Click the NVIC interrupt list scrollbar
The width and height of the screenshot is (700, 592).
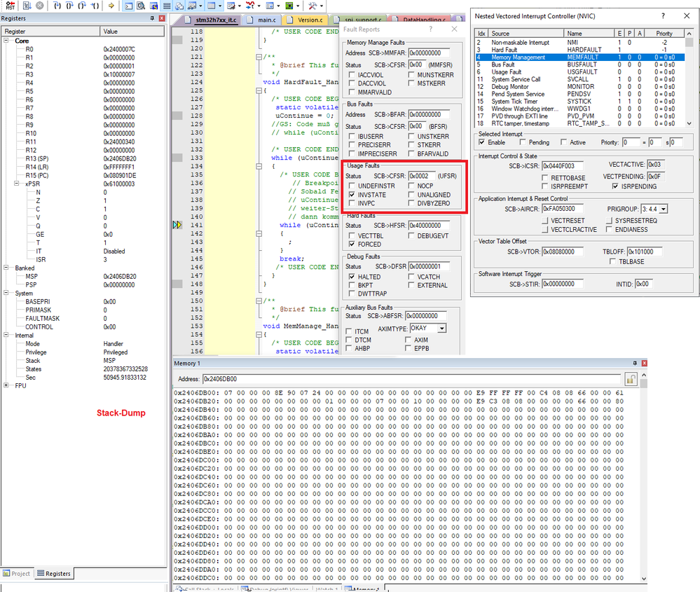[689, 78]
